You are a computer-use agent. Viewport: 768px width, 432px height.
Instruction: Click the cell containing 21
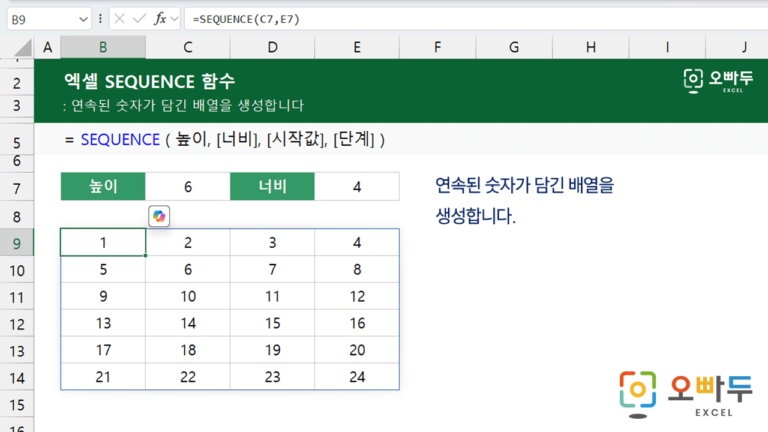[x=103, y=377]
